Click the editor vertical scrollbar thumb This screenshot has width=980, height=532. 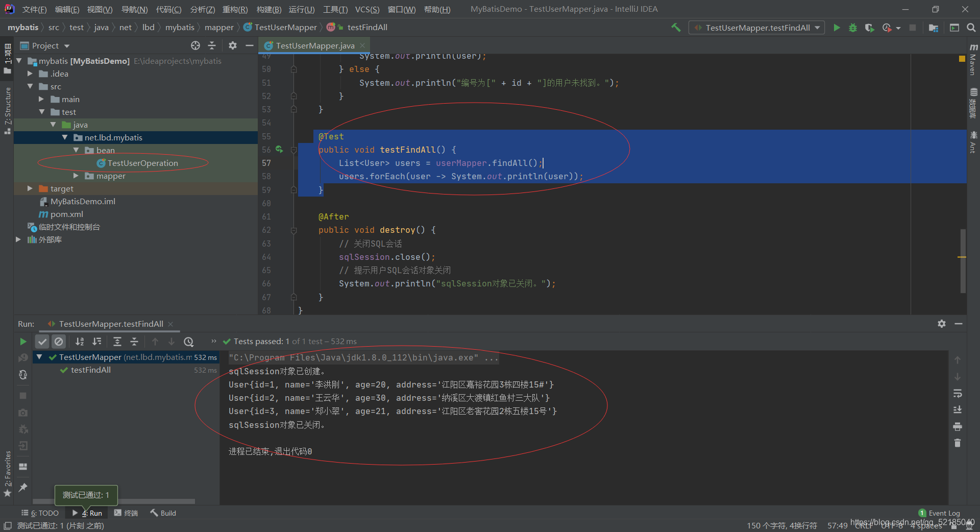click(x=963, y=260)
